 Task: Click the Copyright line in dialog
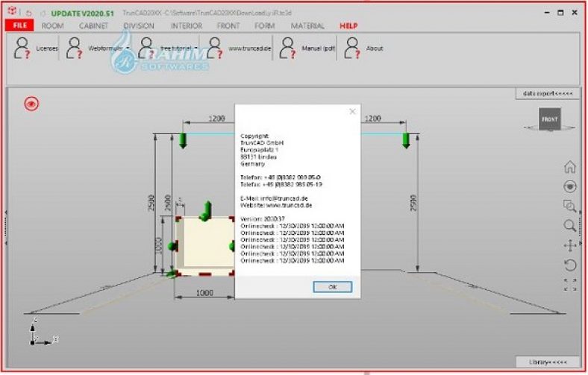[x=254, y=136]
